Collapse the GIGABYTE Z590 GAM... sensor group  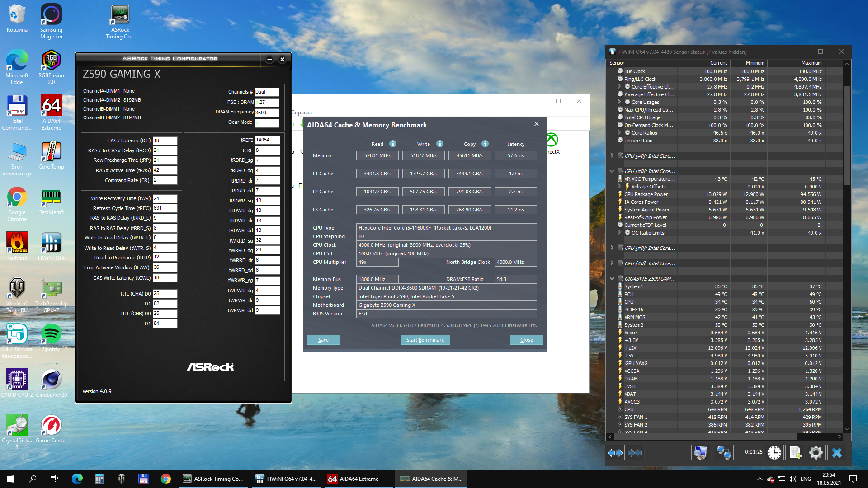click(612, 279)
